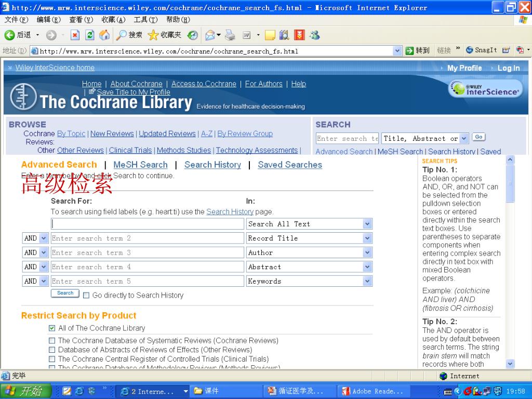Open the large MeSH Search link
Screen dimensions: 532x399
point(140,165)
